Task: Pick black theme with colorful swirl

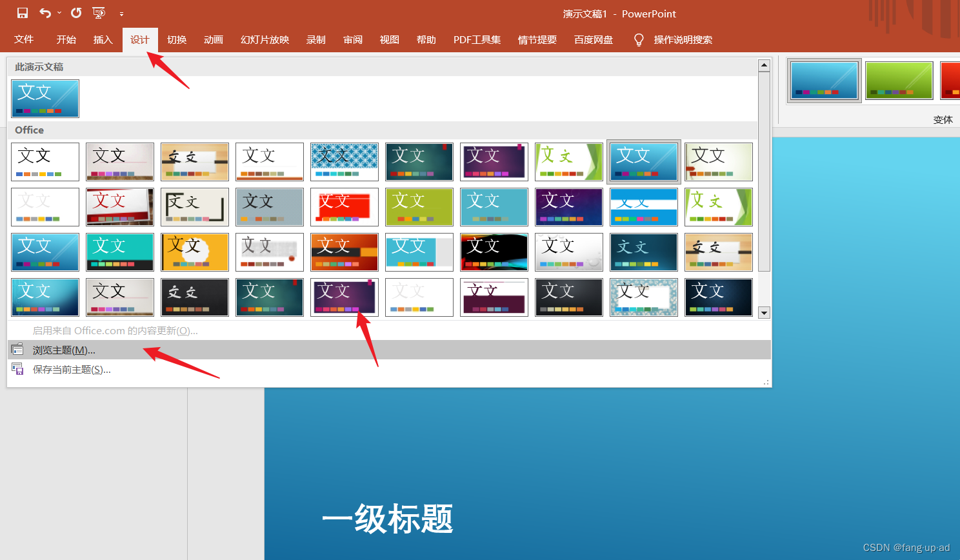Action: click(494, 252)
